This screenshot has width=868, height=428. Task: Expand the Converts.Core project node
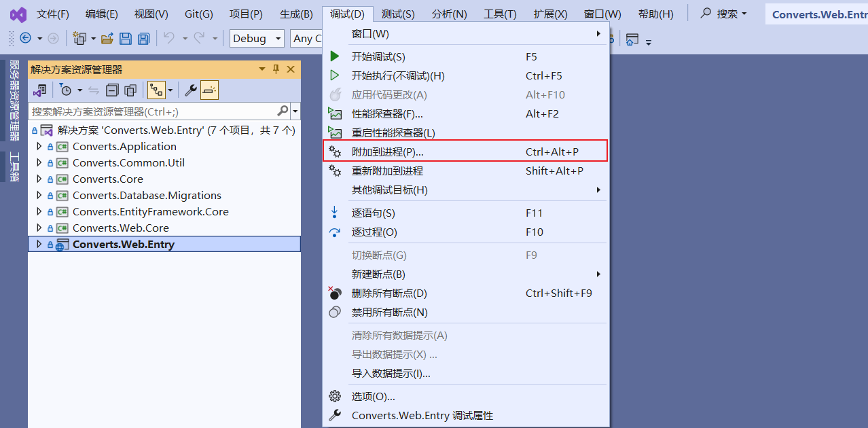(39, 179)
